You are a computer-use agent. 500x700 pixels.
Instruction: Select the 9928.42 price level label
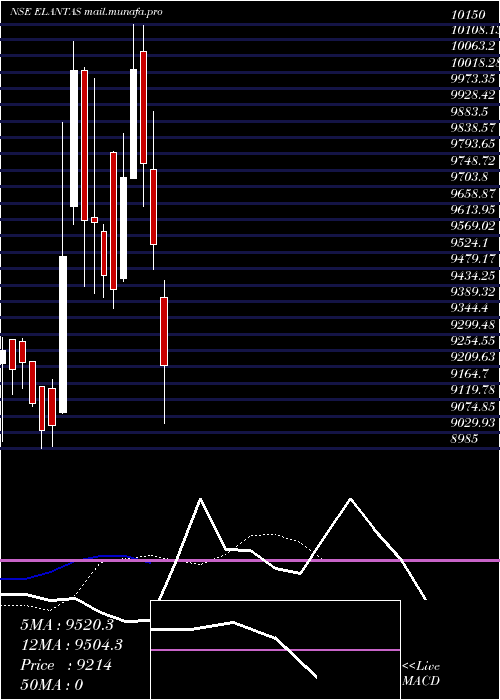[473, 95]
